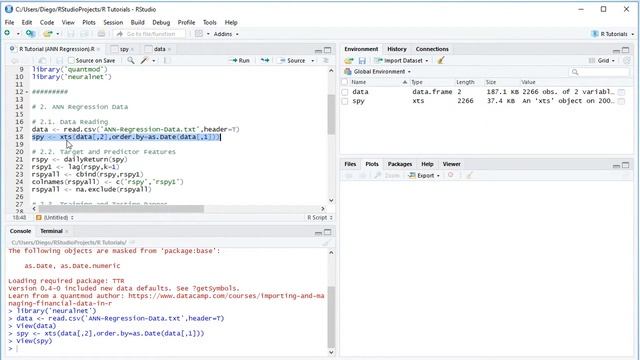Click the code tools wand icon
640x360 pixels.
[144, 60]
